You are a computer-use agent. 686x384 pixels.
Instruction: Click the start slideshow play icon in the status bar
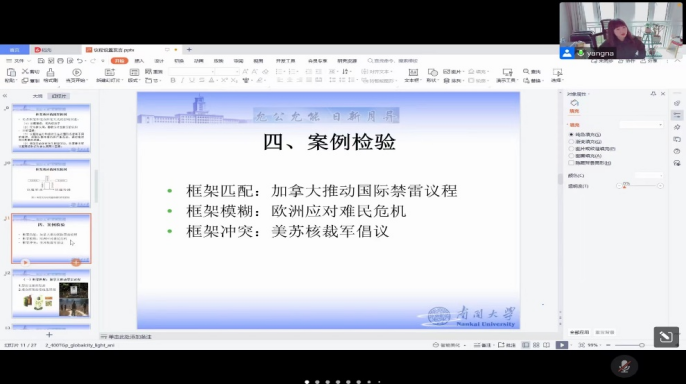click(562, 345)
